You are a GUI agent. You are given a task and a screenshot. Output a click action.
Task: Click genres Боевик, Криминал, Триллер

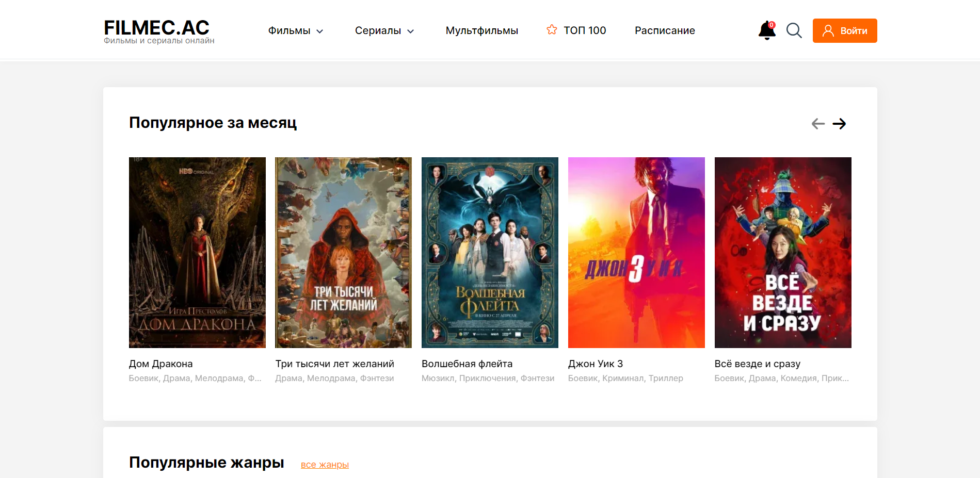point(625,378)
